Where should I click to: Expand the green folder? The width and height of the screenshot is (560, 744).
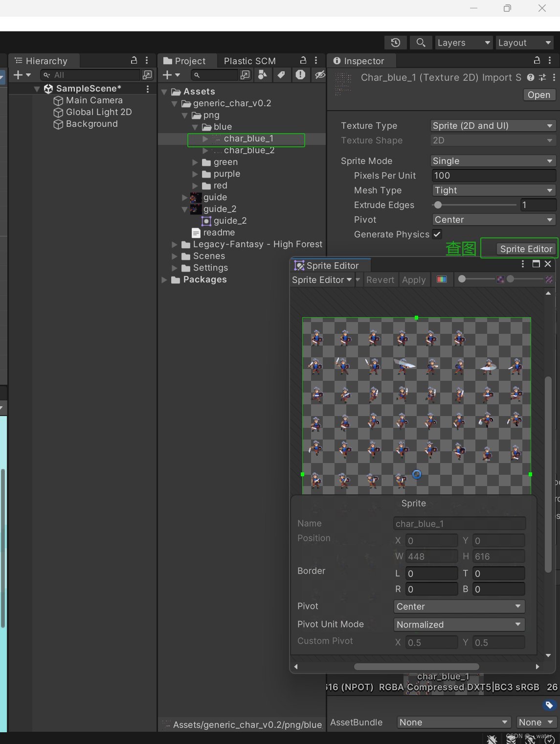tap(195, 162)
